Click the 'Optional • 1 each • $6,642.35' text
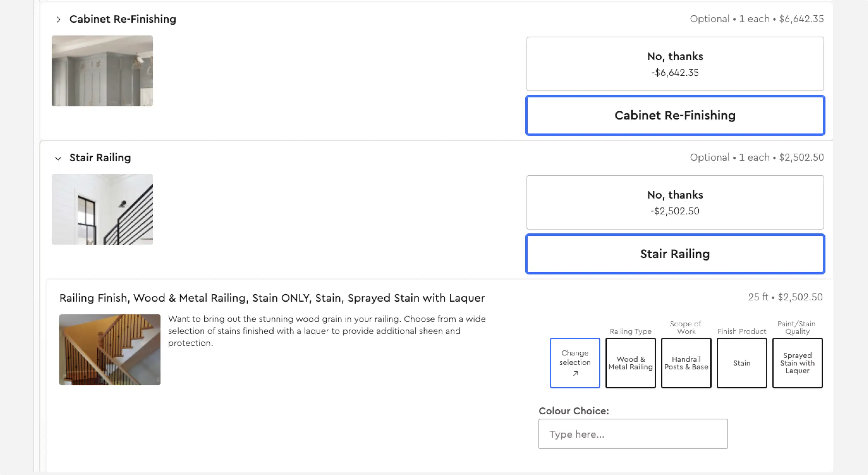The width and height of the screenshot is (868, 475). coord(757,19)
